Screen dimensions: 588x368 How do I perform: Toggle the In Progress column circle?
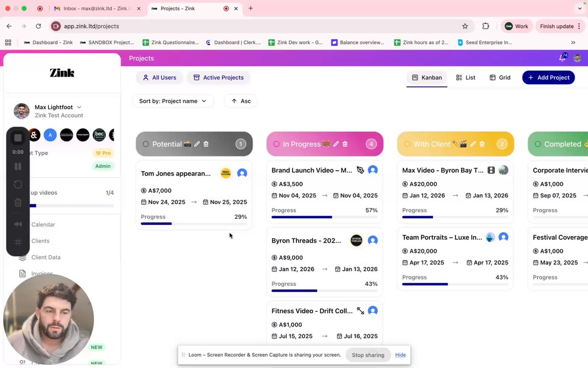(x=277, y=144)
